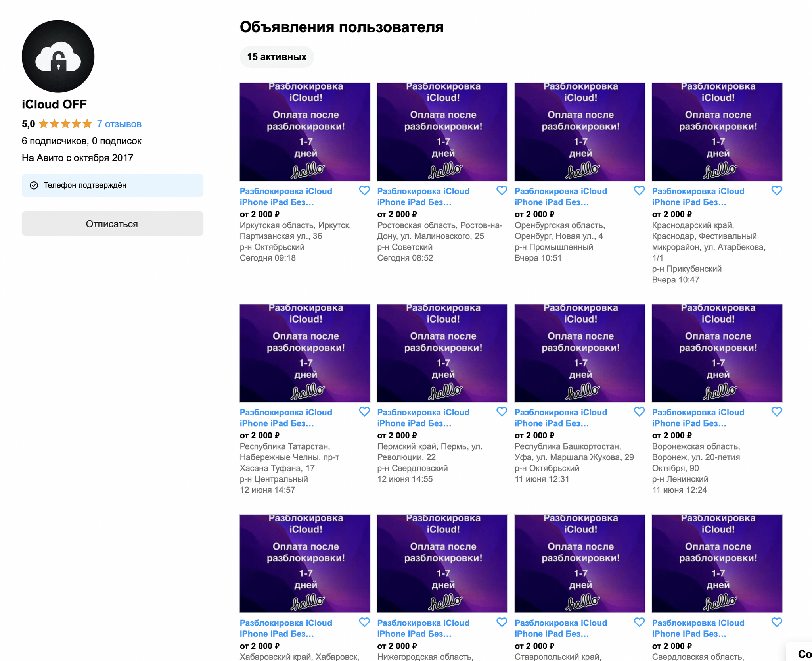Viewport: 812px width, 661px height.
Task: Open the Воронеж listing title link
Action: [698, 418]
